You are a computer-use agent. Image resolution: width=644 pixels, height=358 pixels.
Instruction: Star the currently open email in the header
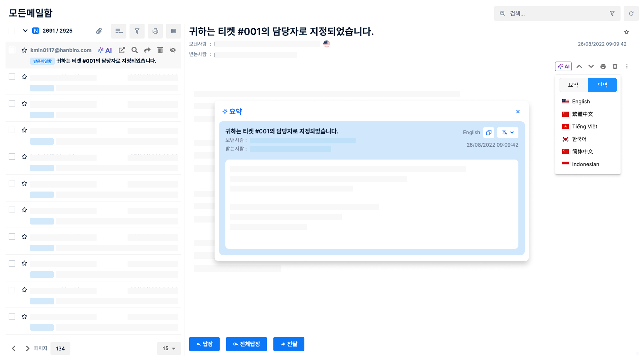coord(626,32)
